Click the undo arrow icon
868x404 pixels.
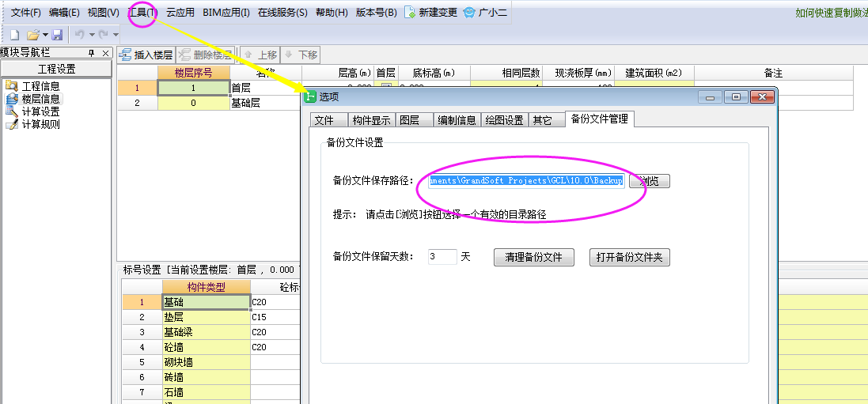[80, 35]
